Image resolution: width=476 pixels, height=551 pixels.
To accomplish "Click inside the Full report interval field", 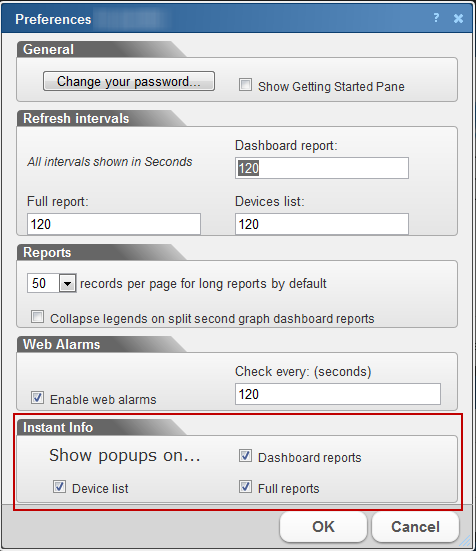I will [x=114, y=224].
